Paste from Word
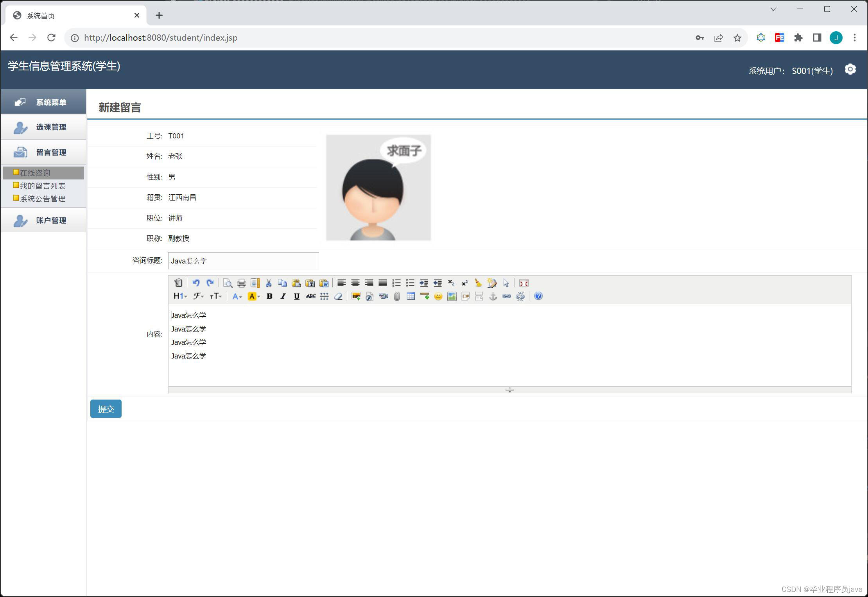Image resolution: width=868 pixels, height=597 pixels. click(323, 283)
